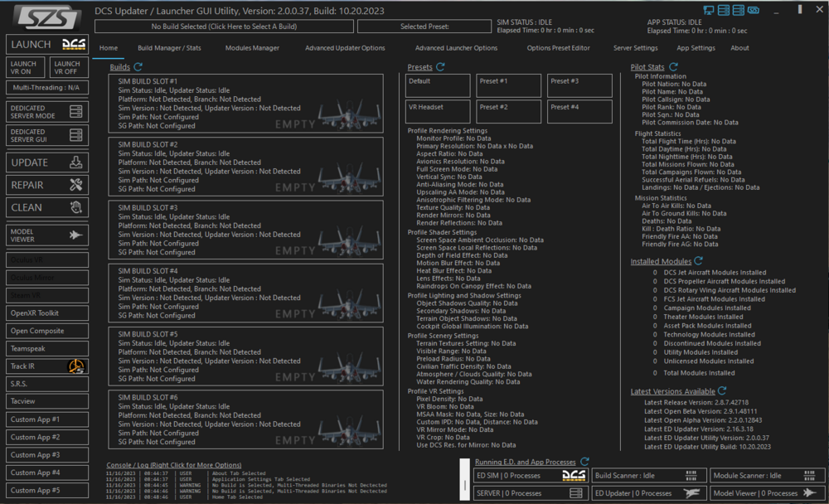829x504 pixels.
Task: Open the Options Preset Editor tab
Action: [x=558, y=48]
